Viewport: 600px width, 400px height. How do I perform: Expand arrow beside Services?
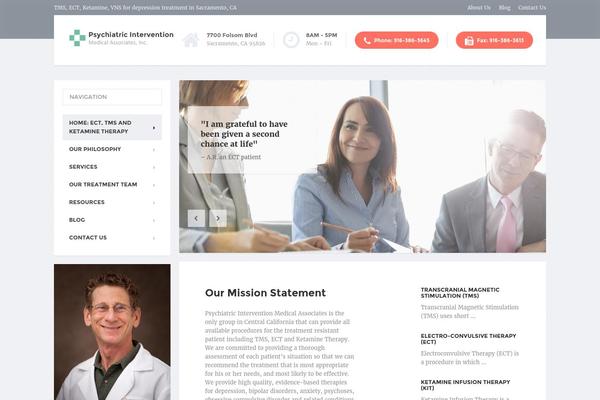[154, 167]
